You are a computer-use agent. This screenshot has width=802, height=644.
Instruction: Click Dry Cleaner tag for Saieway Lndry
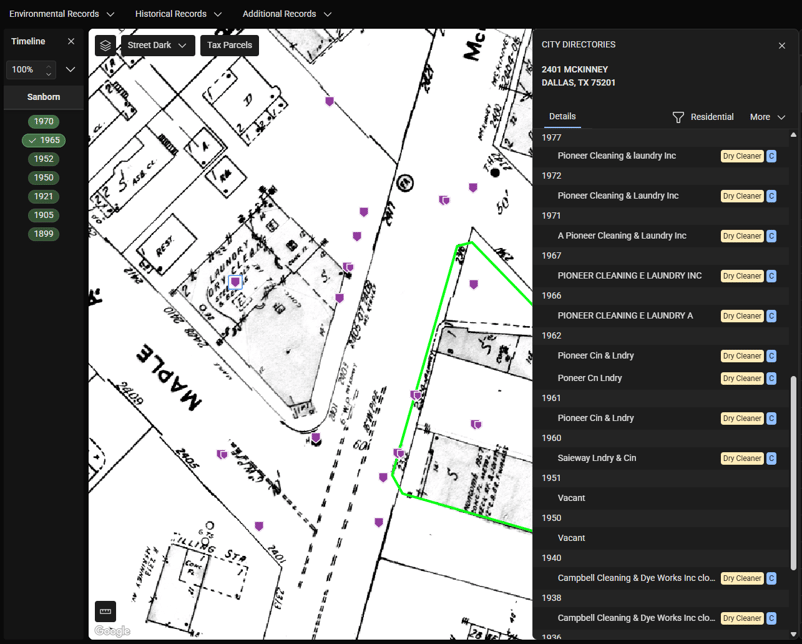tap(742, 458)
